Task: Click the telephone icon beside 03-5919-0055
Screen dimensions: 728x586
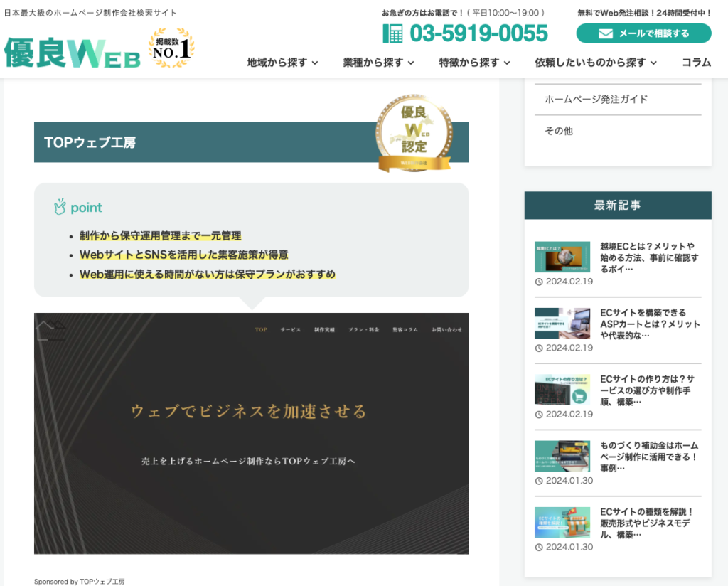Action: point(392,33)
